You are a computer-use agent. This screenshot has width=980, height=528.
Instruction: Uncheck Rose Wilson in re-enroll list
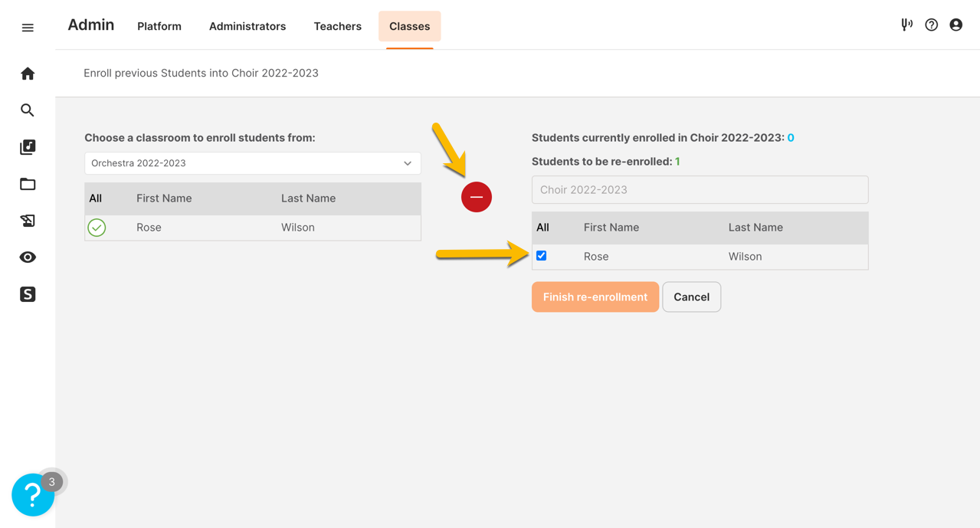tap(541, 256)
